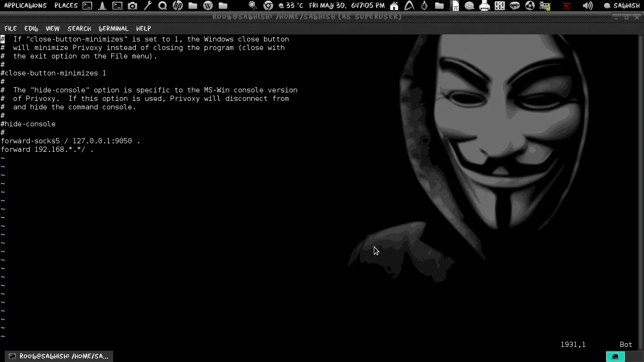This screenshot has height=362, width=644.
Task: Switch to the highlighted first workspace
Action: pyautogui.click(x=615, y=356)
